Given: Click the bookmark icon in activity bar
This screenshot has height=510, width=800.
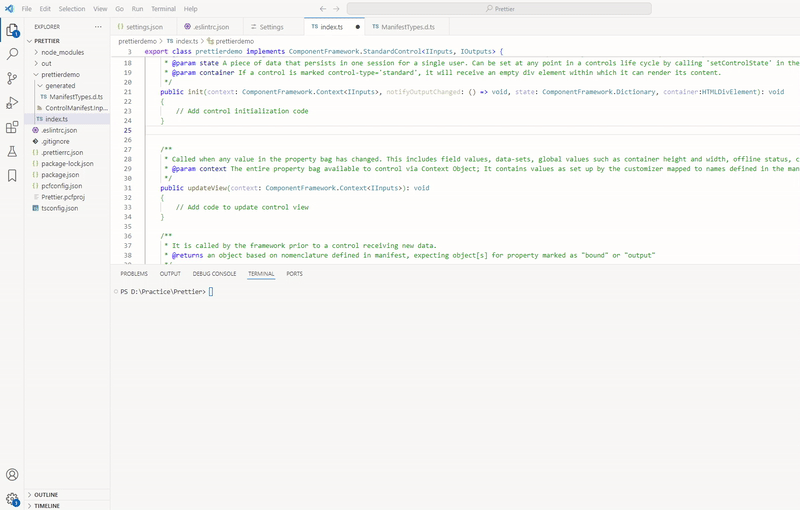Looking at the screenshot, I should (x=12, y=176).
